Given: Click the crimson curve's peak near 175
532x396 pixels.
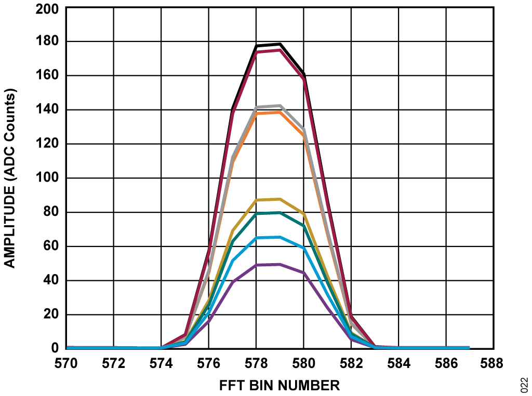Looking at the screenshot, I should (x=280, y=50).
